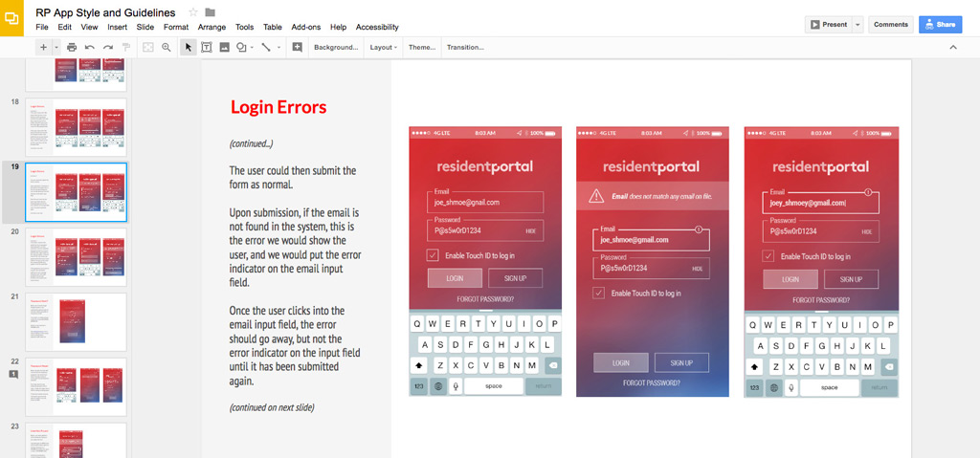Open the View menu
This screenshot has width=980, height=458.
coord(89,27)
